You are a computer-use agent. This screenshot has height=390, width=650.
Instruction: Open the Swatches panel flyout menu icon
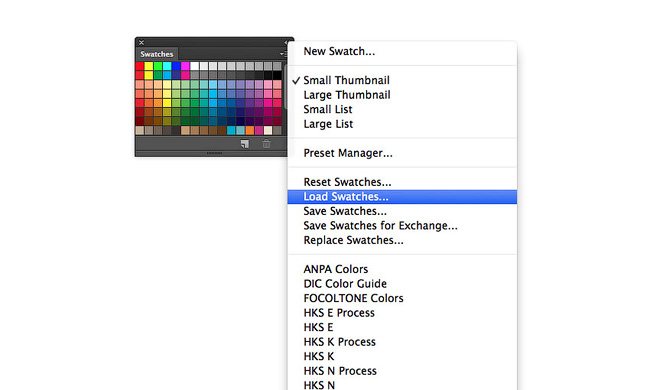(283, 54)
